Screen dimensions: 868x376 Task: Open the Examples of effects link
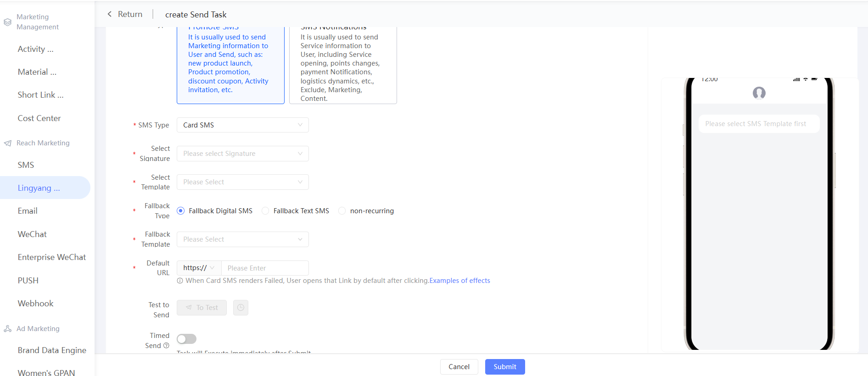pos(459,281)
